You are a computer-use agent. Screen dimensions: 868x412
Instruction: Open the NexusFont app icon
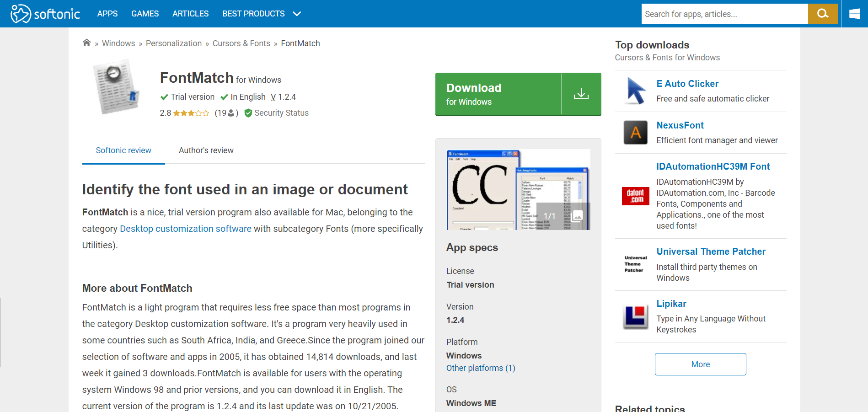coord(635,133)
